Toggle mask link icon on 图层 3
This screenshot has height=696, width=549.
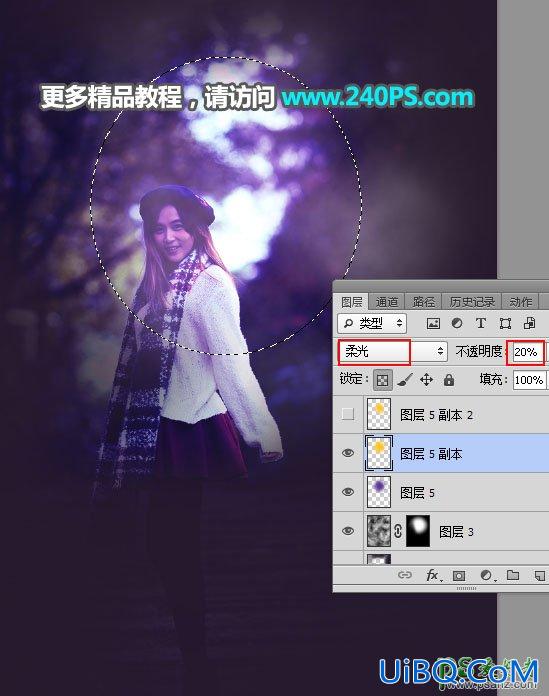click(x=398, y=531)
